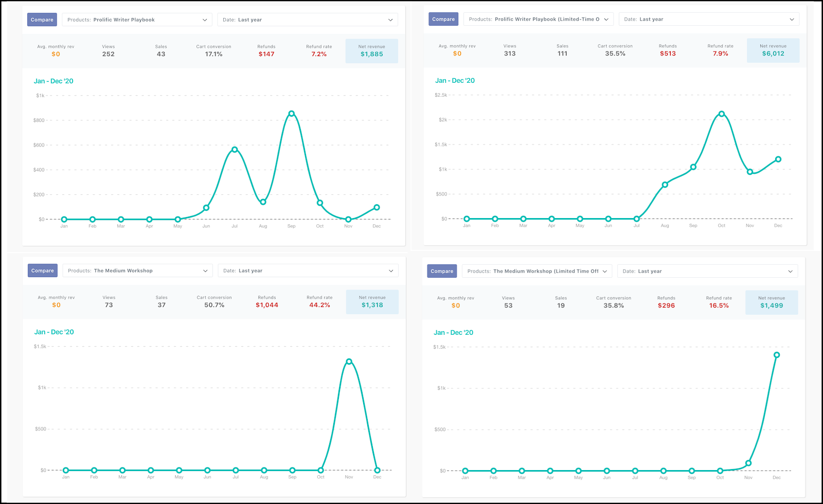This screenshot has width=823, height=504.
Task: Select Refund rate 7.2% metric
Action: 319,51
